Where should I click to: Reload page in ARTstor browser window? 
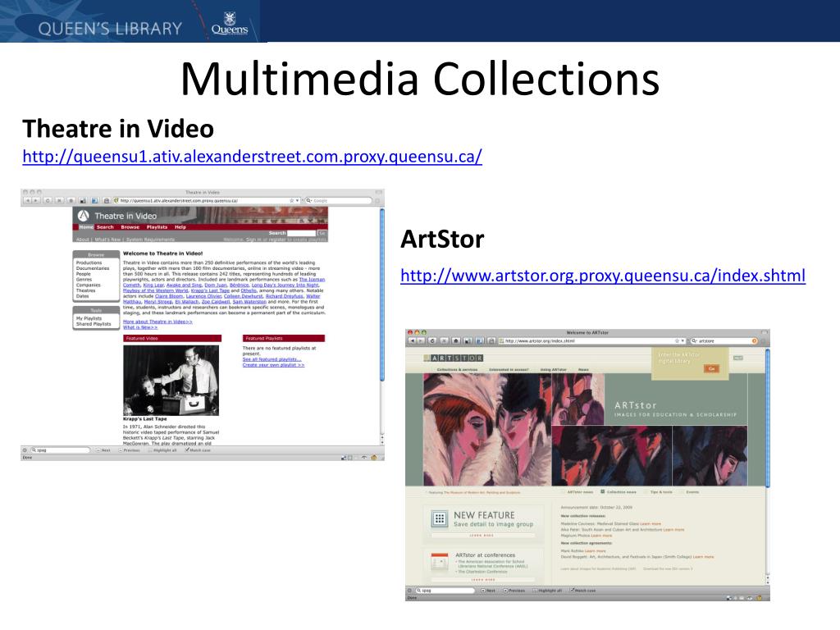tap(432, 340)
